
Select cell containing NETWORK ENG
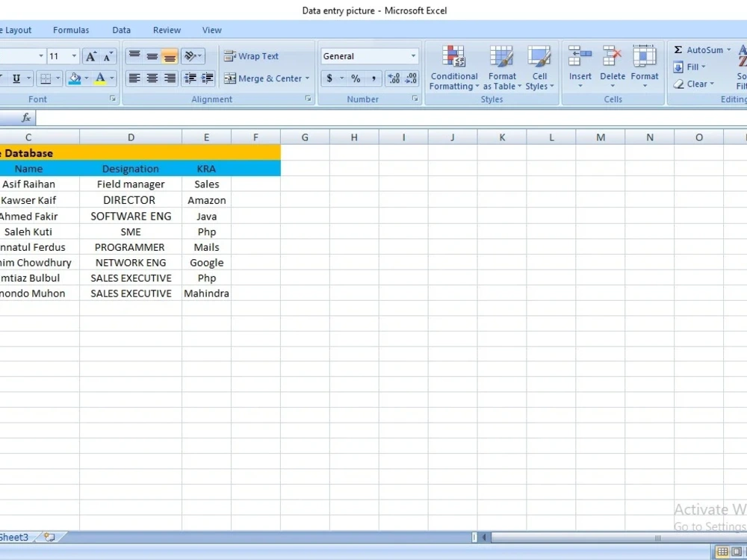click(131, 262)
